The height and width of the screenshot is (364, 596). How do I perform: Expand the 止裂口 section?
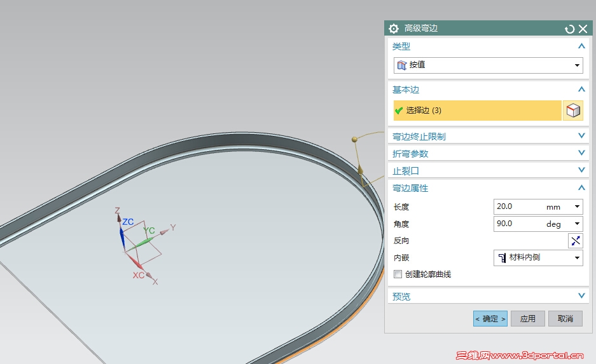click(581, 170)
